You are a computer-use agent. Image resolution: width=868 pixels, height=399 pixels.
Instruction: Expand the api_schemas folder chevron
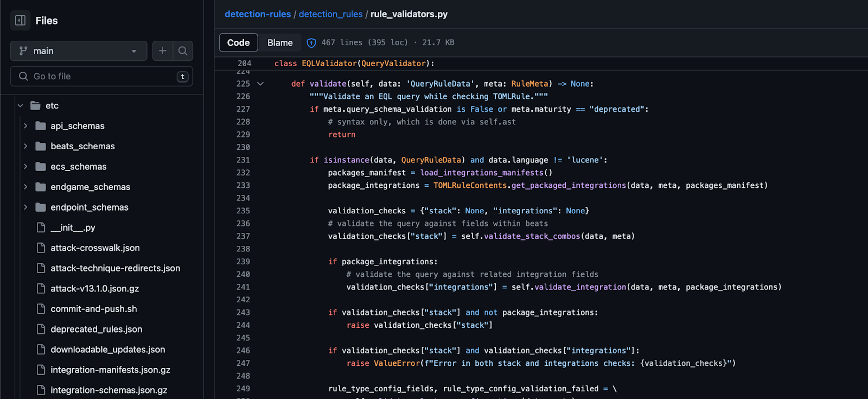[25, 126]
